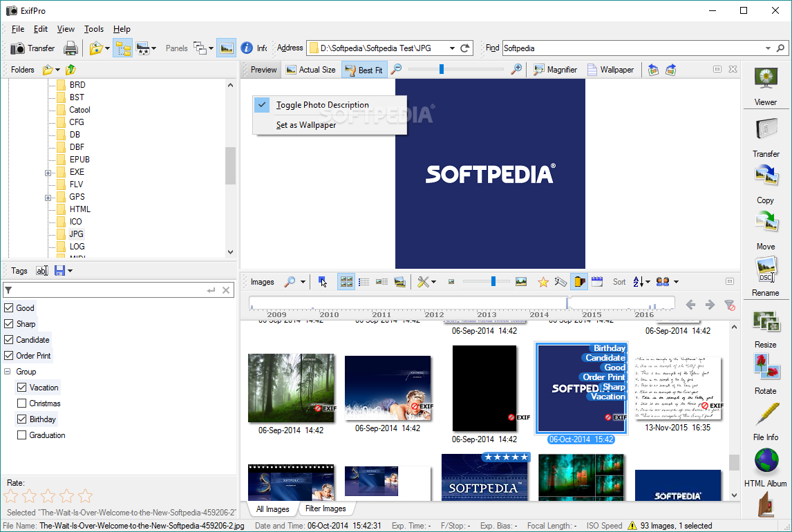
Task: Click the Transfer camera icon in toolbar
Action: pyautogui.click(x=18, y=48)
